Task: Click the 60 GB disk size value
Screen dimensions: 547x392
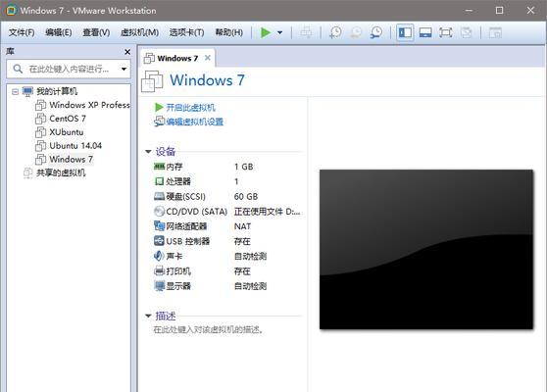Action: point(246,196)
